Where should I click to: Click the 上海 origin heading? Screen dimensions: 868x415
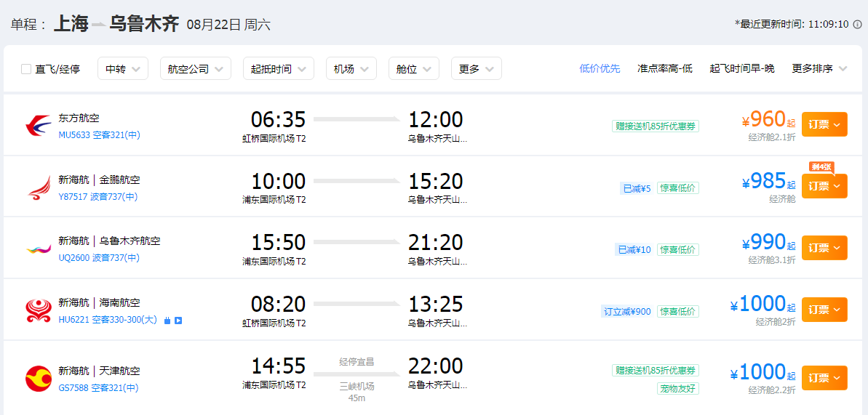(x=71, y=24)
